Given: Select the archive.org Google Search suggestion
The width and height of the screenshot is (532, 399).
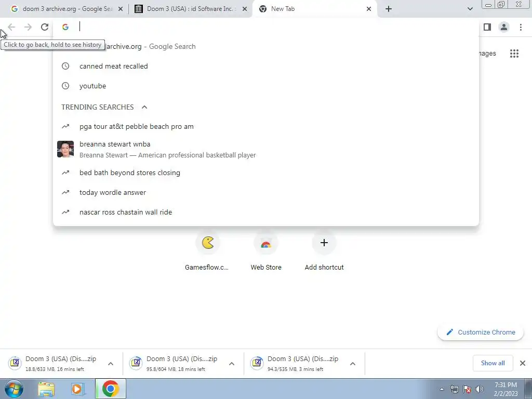Looking at the screenshot, I should [266, 46].
